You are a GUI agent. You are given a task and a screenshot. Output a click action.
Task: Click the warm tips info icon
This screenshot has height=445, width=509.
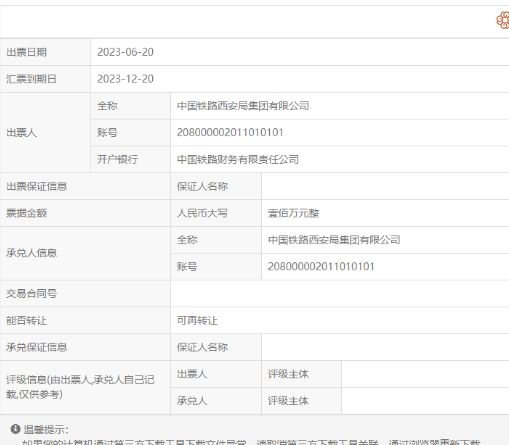pos(15,429)
